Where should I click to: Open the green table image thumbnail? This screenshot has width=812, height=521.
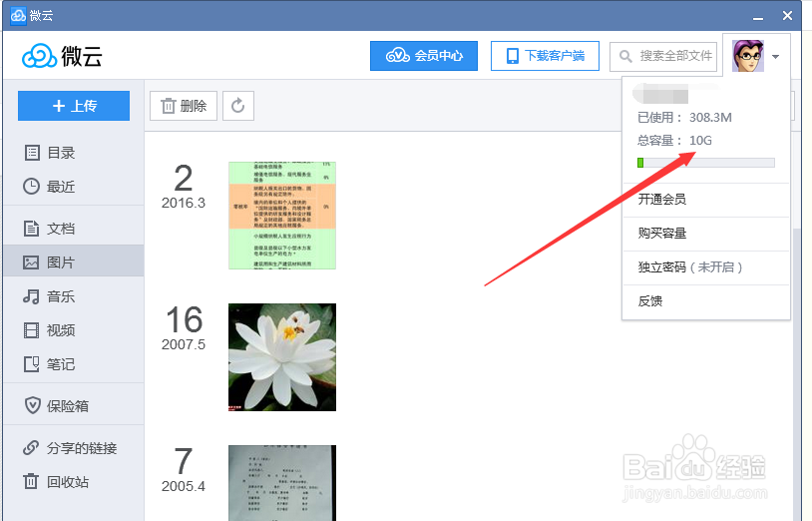click(282, 216)
